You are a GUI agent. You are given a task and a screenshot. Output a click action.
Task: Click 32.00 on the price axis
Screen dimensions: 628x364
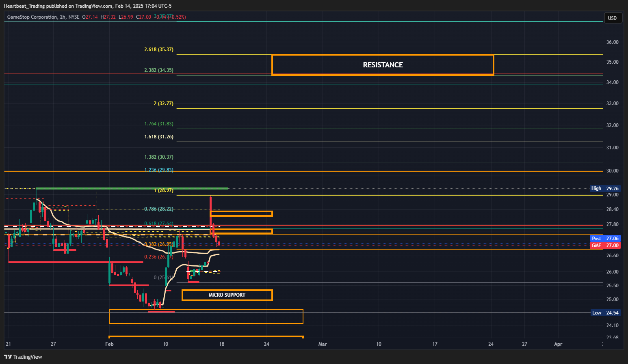(612, 125)
